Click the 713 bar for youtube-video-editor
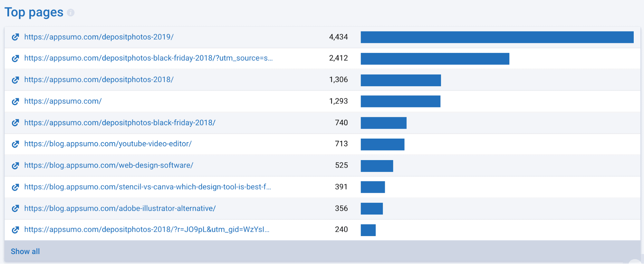The image size is (644, 264). (382, 144)
